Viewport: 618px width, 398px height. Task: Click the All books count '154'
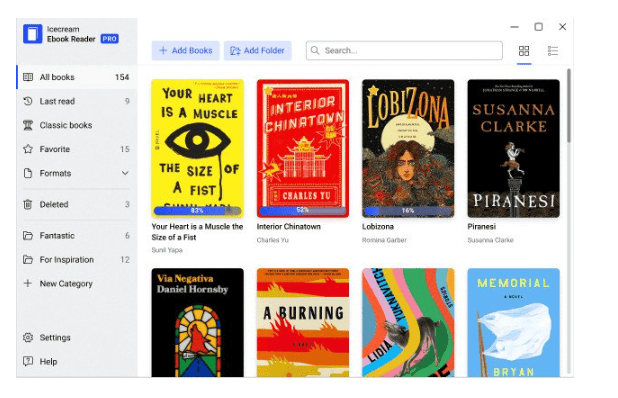122,77
